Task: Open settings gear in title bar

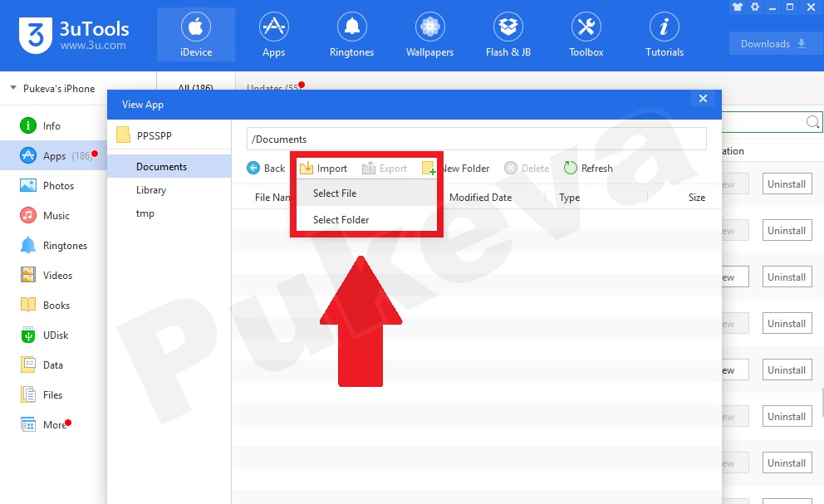Action: tap(755, 7)
